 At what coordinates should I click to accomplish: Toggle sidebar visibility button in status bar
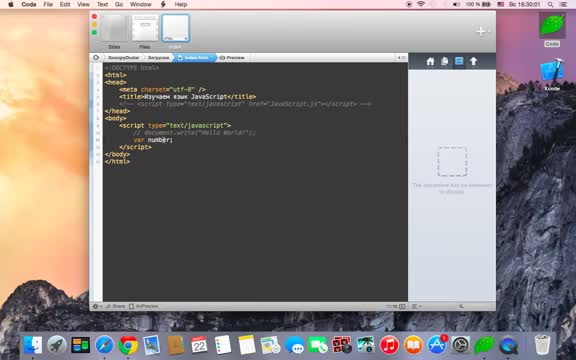click(403, 306)
